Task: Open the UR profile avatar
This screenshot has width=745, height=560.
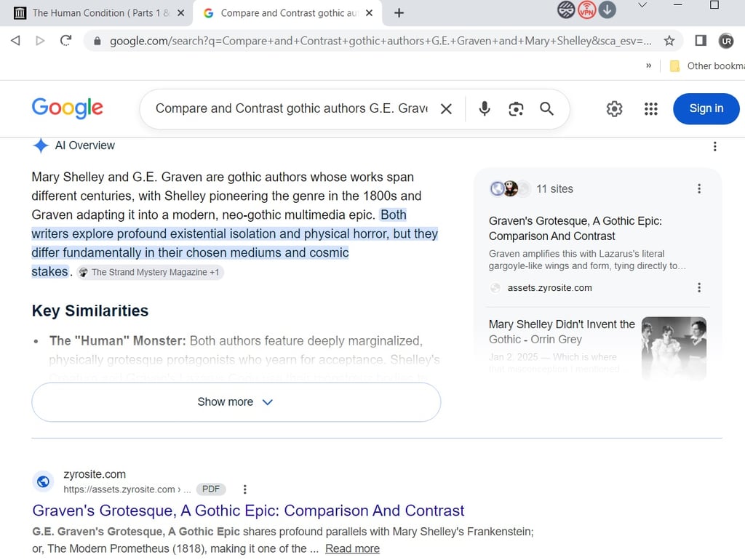Action: pyautogui.click(x=726, y=41)
